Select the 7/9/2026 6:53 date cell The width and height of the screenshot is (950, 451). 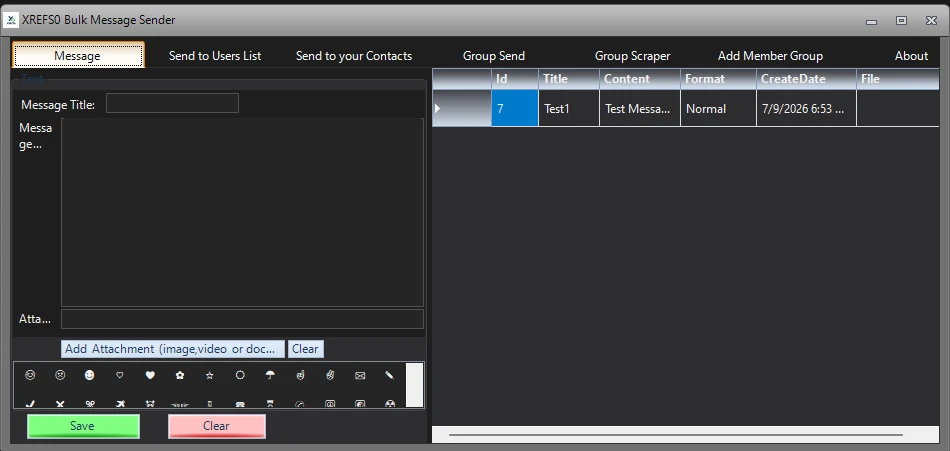806,109
